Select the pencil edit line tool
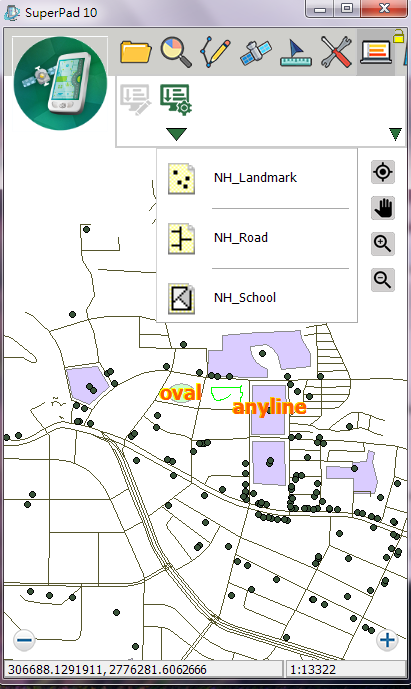This screenshot has height=689, width=411. coord(215,52)
